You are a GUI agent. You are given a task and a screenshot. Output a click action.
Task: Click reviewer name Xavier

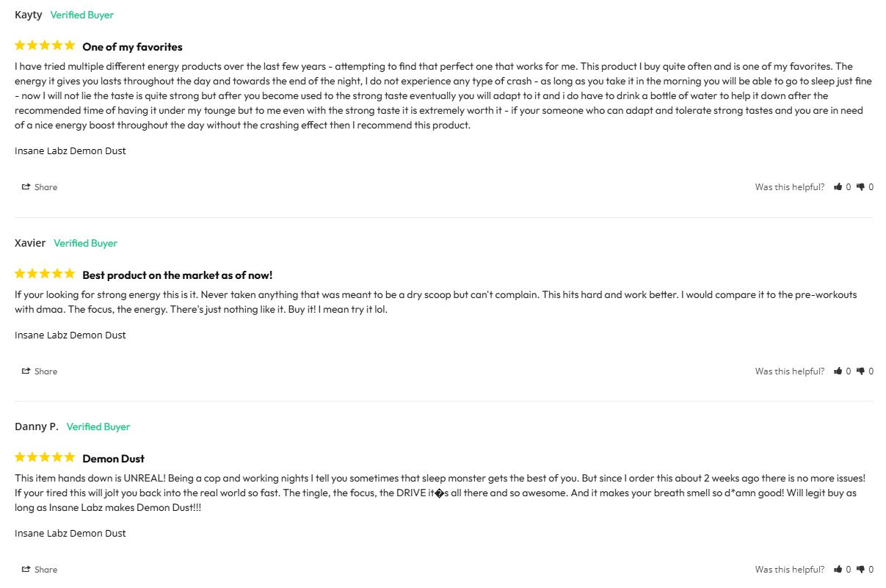[x=30, y=243]
